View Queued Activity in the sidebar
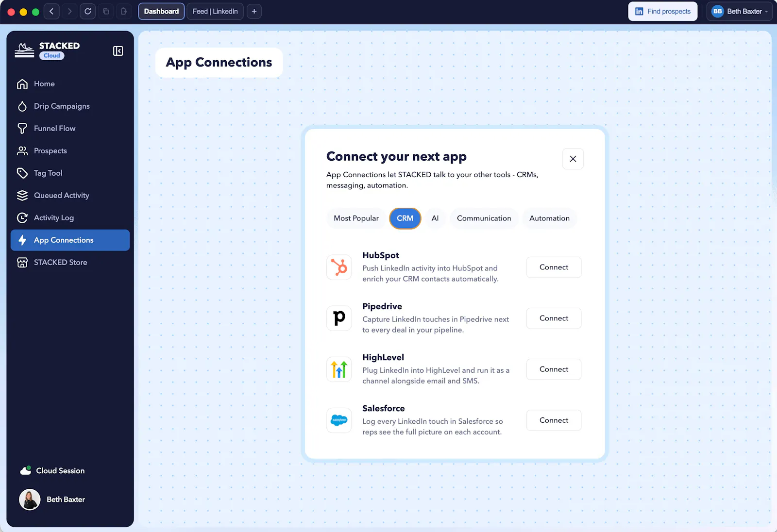The image size is (777, 532). [x=70, y=196]
